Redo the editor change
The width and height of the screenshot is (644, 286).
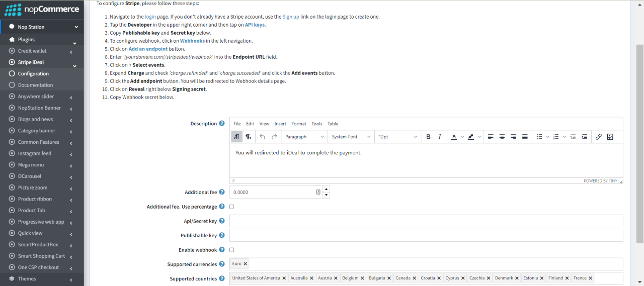point(274,137)
